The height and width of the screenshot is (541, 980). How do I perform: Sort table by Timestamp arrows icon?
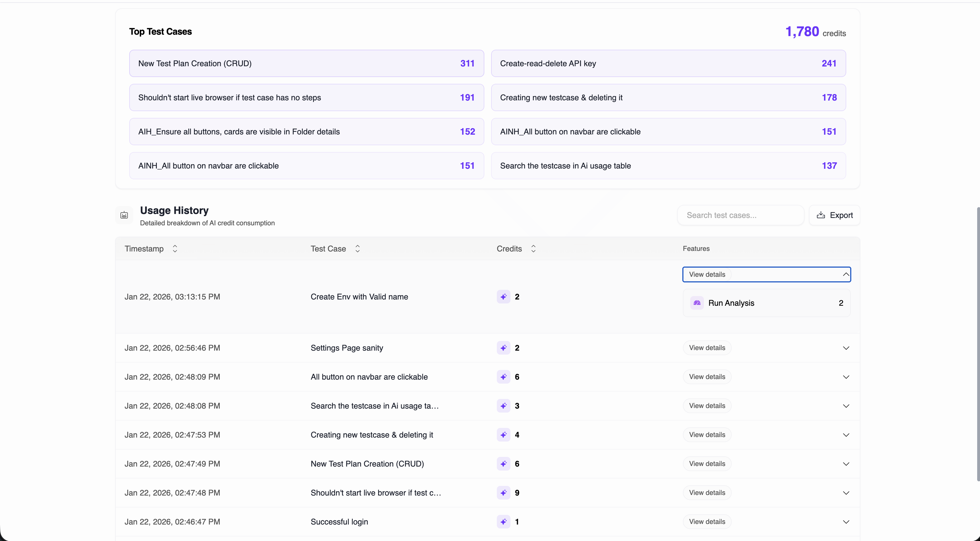175,248
